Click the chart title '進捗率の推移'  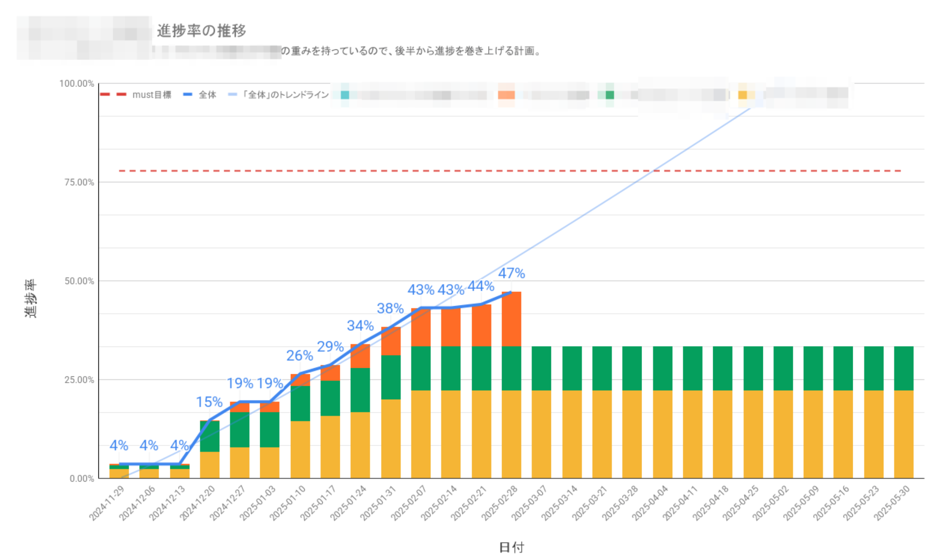(202, 31)
